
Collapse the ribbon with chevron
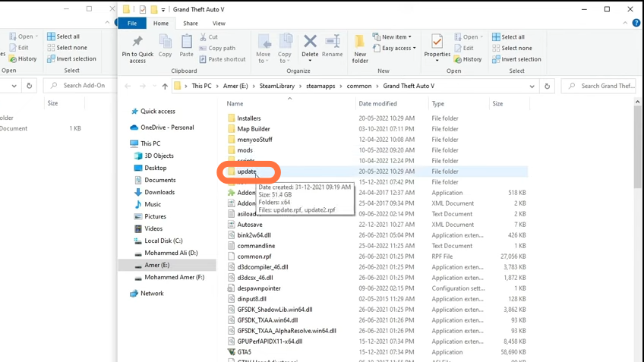(x=625, y=23)
